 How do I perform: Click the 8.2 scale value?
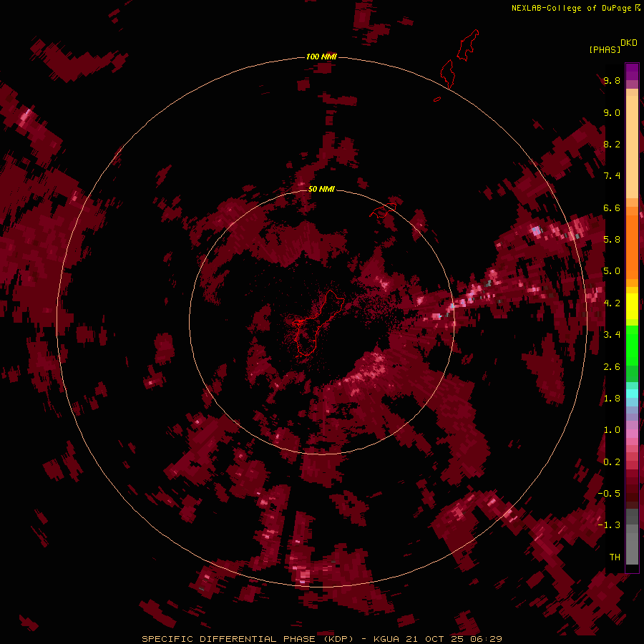pyautogui.click(x=612, y=144)
